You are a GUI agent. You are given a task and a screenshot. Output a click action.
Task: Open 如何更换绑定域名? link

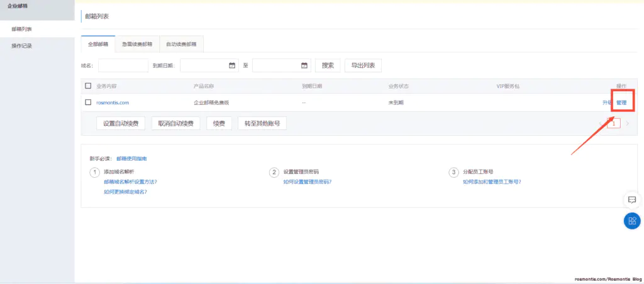pos(126,192)
